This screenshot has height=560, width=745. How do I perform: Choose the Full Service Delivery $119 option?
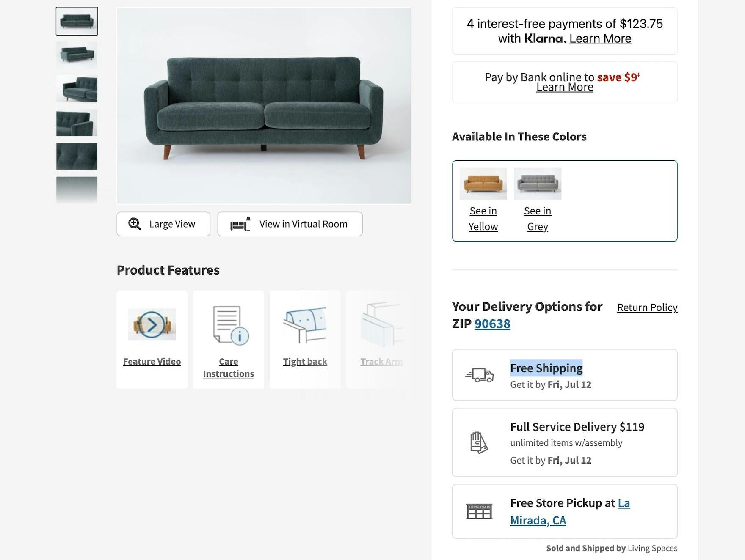577,427
